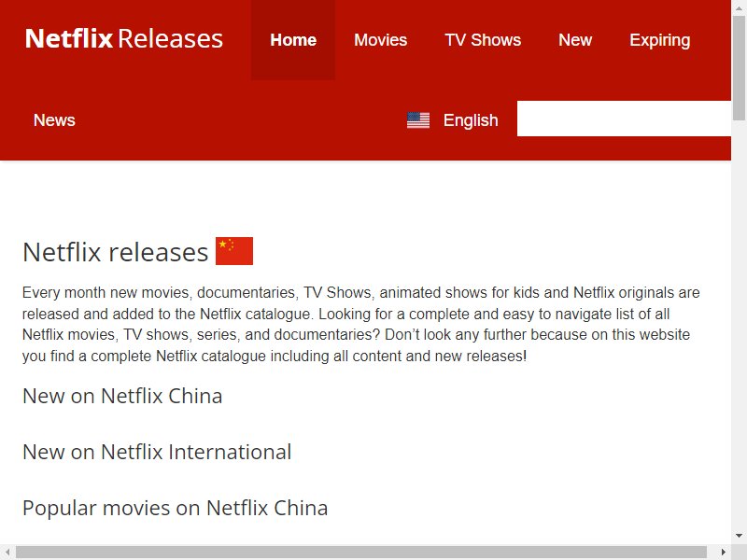Go to the Movies section
This screenshot has width=747, height=560.
coord(381,40)
